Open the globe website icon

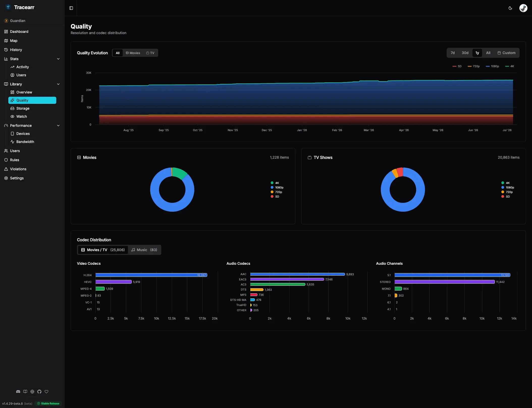click(x=32, y=392)
